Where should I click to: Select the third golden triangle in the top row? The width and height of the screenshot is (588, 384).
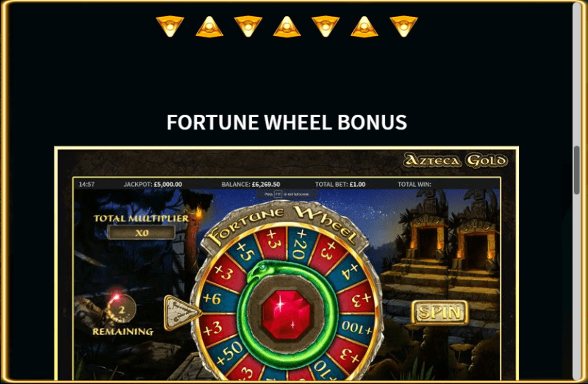click(x=248, y=26)
